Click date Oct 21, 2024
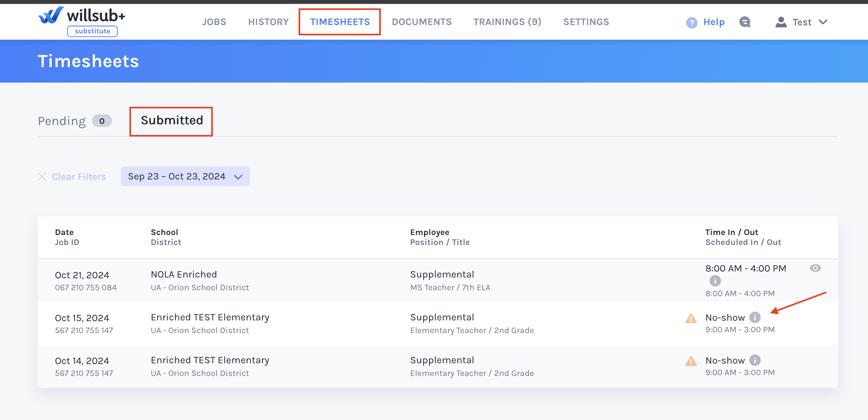868x420 pixels. 82,275
